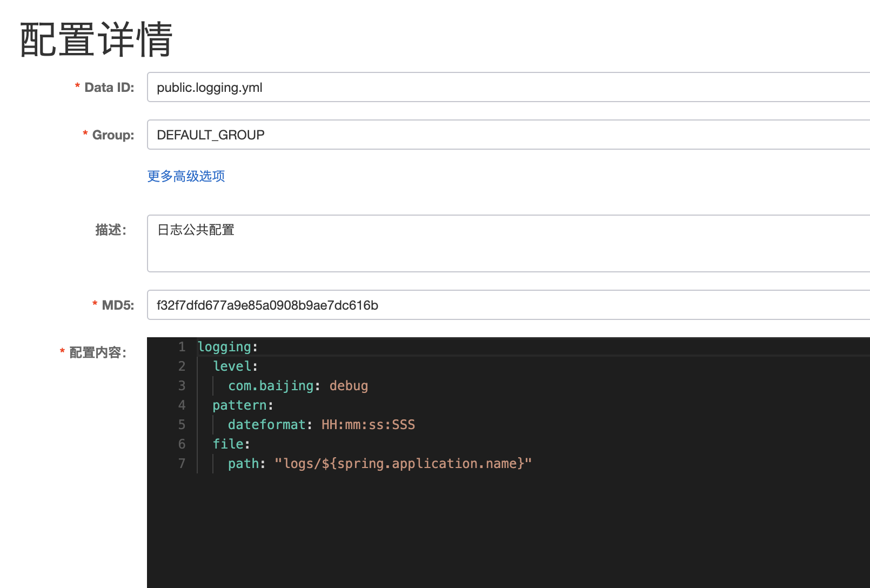Click the MD5 hash value field

pos(486,305)
